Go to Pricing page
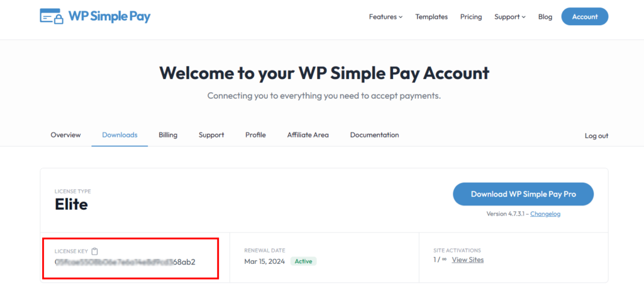This screenshot has width=644, height=294. (x=471, y=17)
